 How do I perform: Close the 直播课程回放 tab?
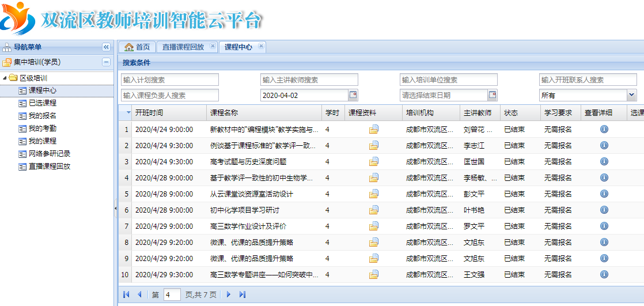pyautogui.click(x=213, y=47)
